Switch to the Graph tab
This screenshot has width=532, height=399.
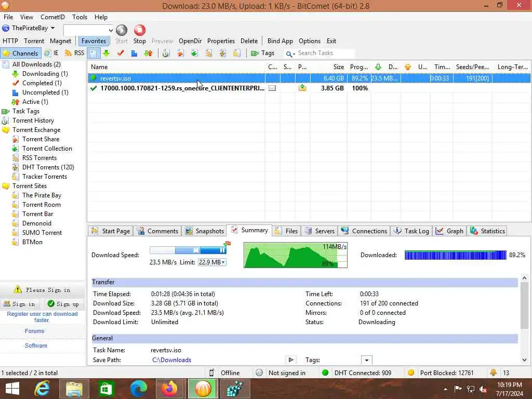pyautogui.click(x=449, y=231)
